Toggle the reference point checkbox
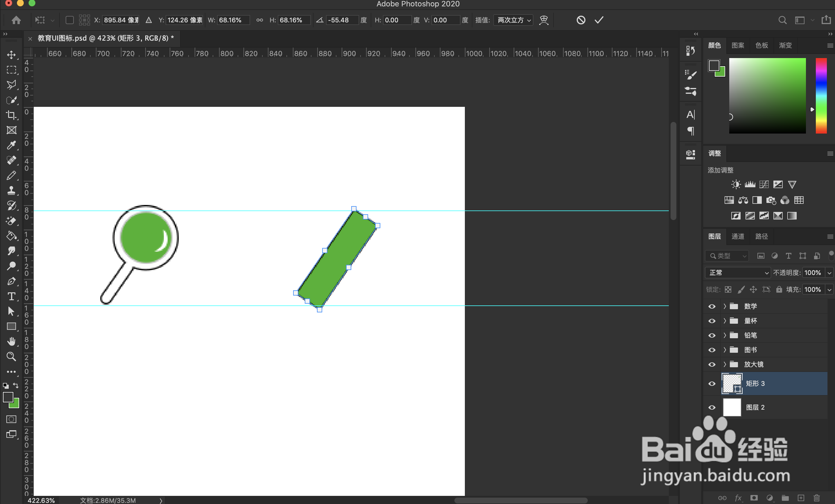 (x=69, y=20)
